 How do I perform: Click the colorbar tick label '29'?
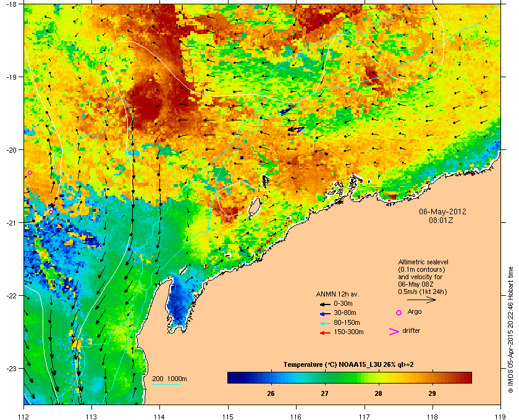tap(432, 393)
